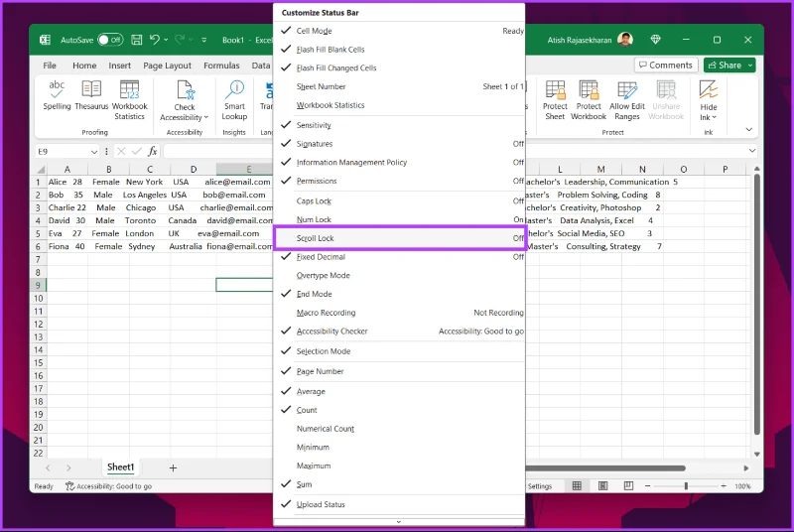Click the Comments button
This screenshot has width=794, height=532.
coord(666,65)
